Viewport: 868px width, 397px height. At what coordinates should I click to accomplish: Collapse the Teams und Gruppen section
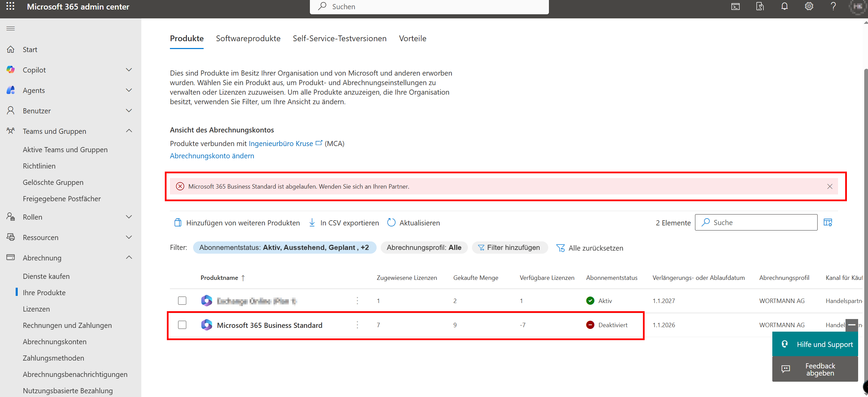tap(129, 131)
